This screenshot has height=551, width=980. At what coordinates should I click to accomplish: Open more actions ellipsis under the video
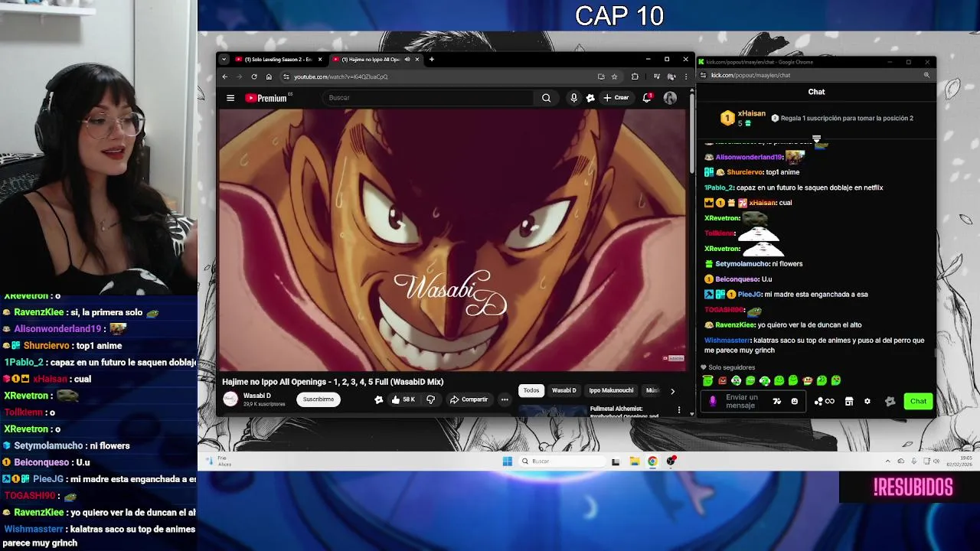[505, 399]
